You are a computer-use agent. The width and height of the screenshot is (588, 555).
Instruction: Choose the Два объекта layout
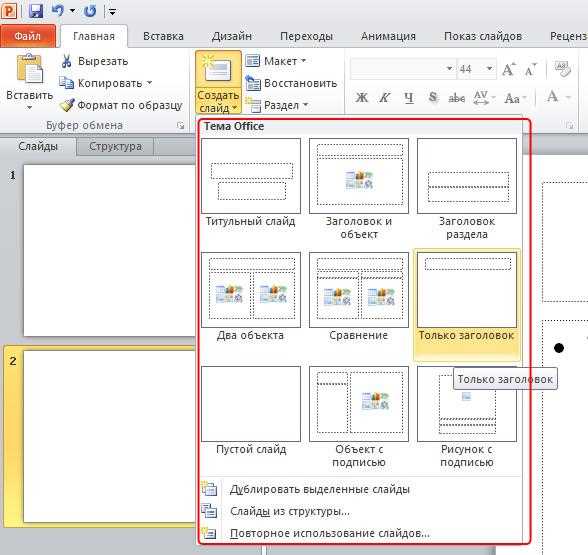(x=251, y=297)
